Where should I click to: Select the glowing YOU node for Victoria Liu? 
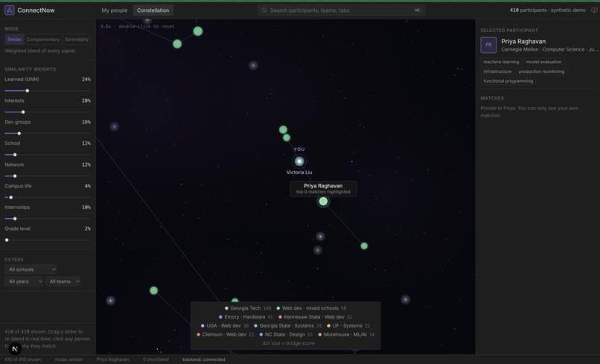(x=299, y=162)
